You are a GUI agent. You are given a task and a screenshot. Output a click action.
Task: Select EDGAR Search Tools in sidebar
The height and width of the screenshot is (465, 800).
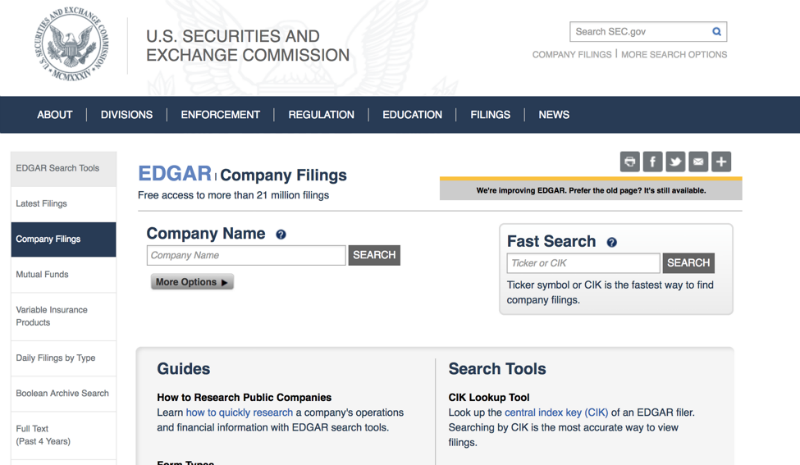[x=63, y=168]
